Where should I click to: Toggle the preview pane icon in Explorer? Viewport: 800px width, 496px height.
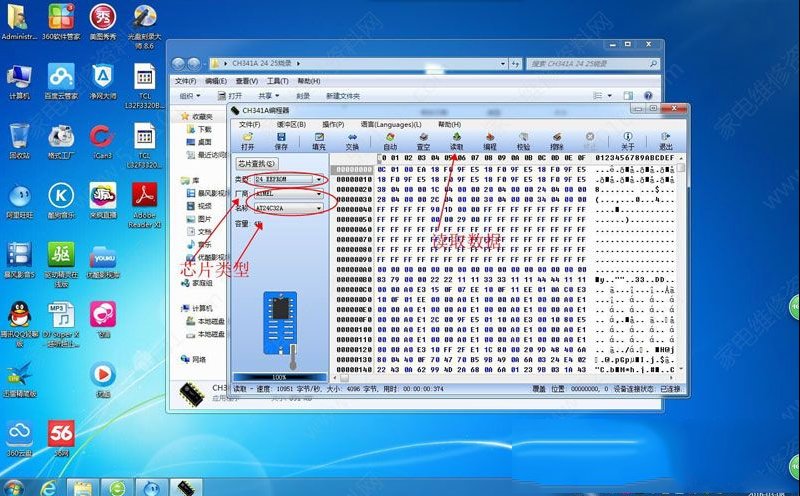(x=629, y=96)
